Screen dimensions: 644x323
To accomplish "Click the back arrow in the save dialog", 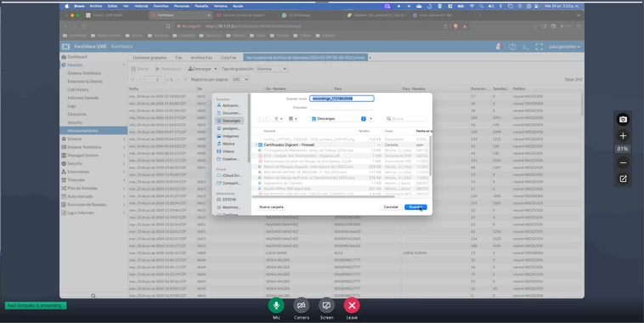I will [260, 119].
